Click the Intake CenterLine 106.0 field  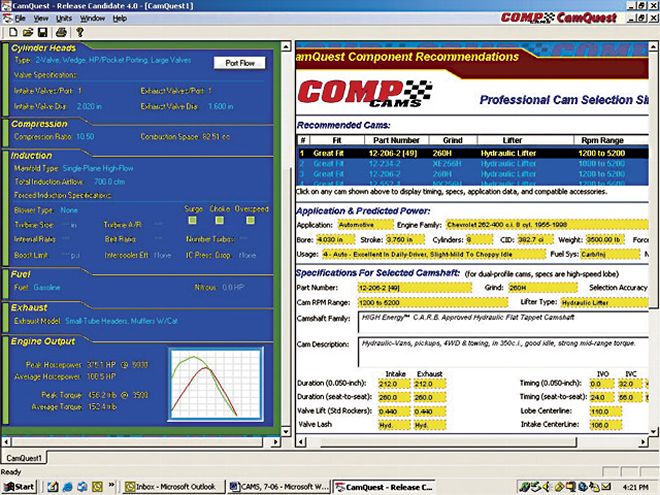click(606, 425)
